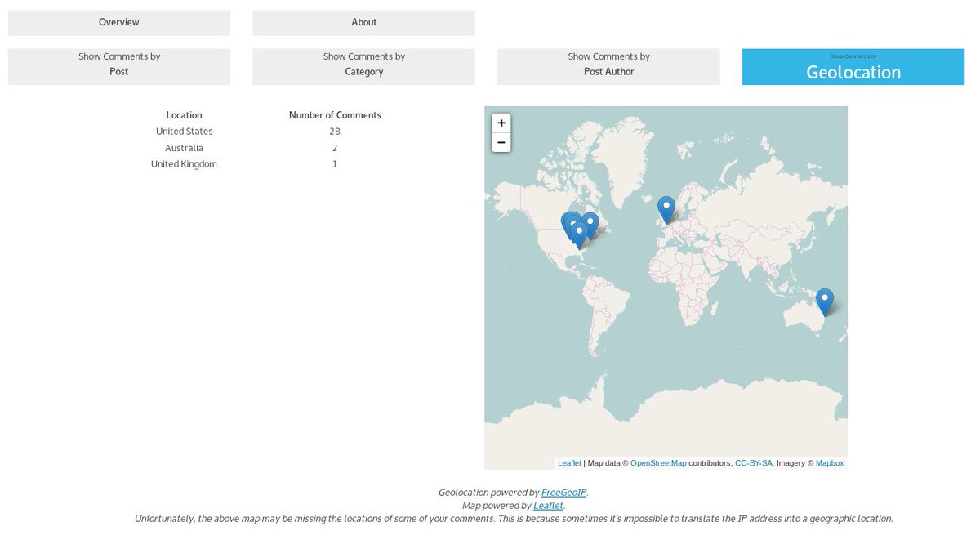
Task: Show comments by Category
Action: pos(363,67)
